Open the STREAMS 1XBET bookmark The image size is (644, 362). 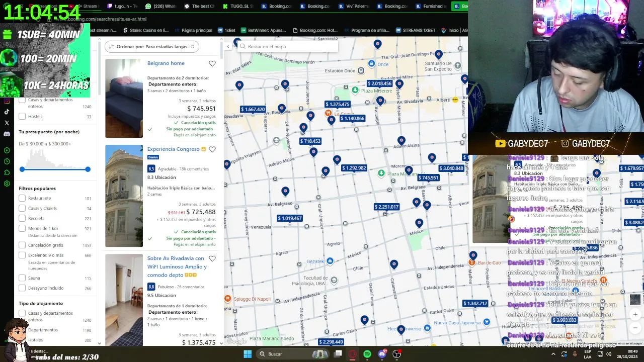point(416,30)
